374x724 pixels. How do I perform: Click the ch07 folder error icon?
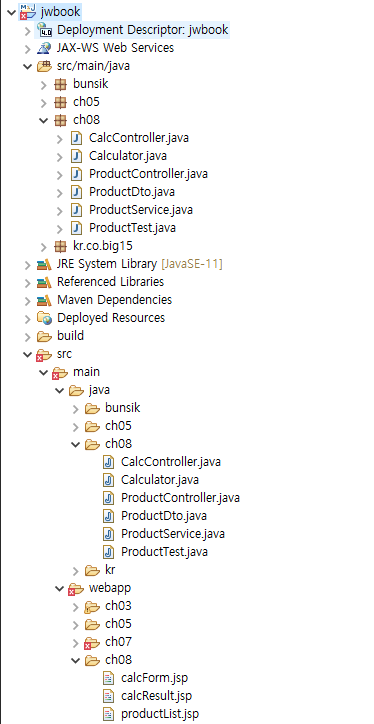(x=92, y=643)
